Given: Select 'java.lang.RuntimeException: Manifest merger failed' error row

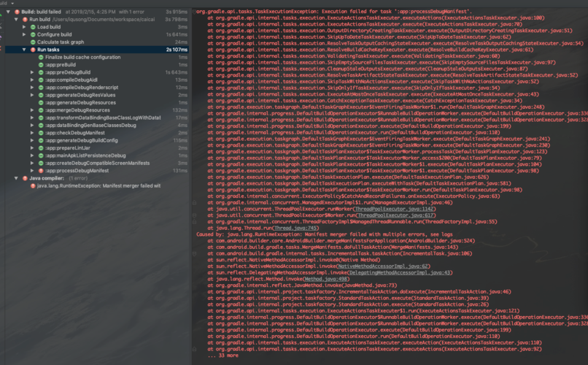Looking at the screenshot, I should [x=98, y=185].
